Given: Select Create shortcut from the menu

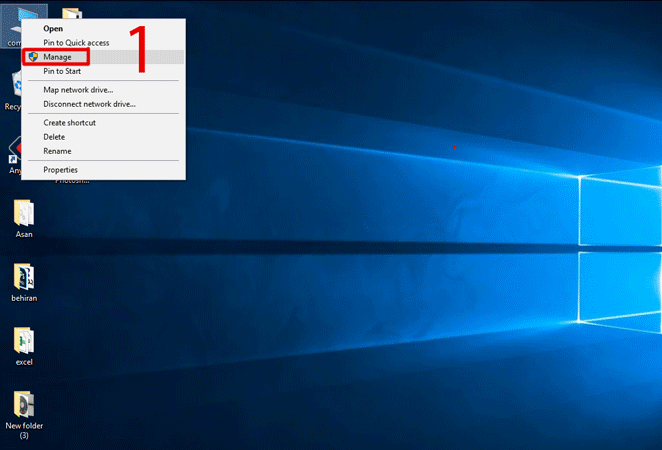Looking at the screenshot, I should (68, 123).
